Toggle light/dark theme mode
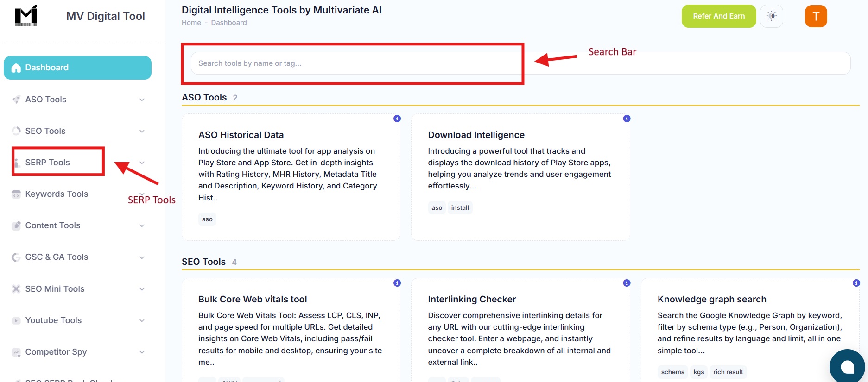Viewport: 868px width, 382px height. [771, 15]
